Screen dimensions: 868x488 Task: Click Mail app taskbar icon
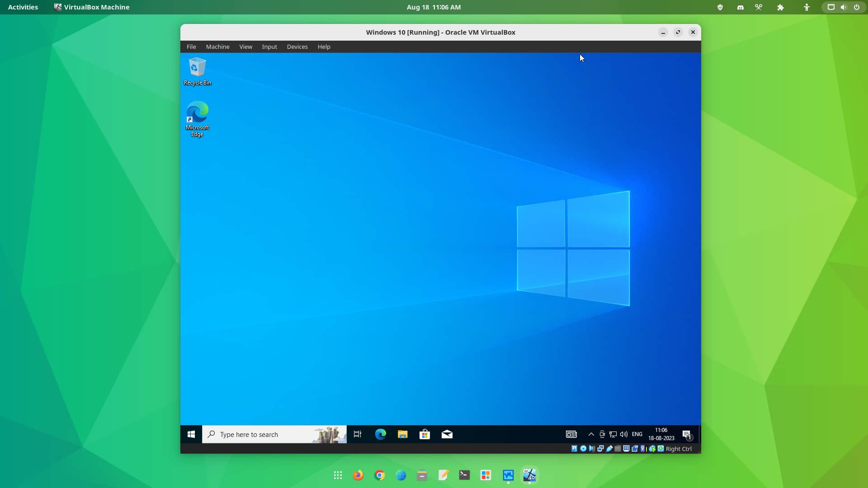pos(447,434)
